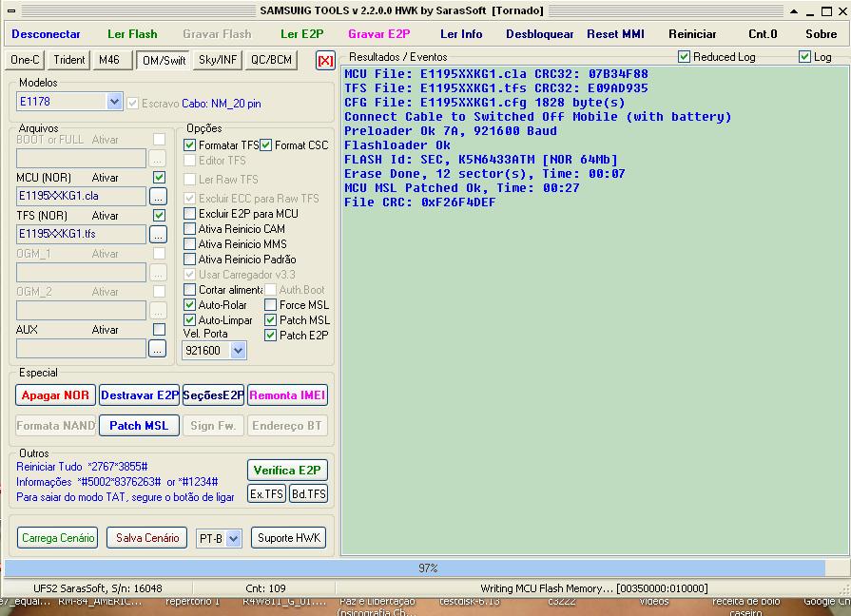The width and height of the screenshot is (851, 616).
Task: Click Cnt.0 in the toolbar
Action: 763,34
